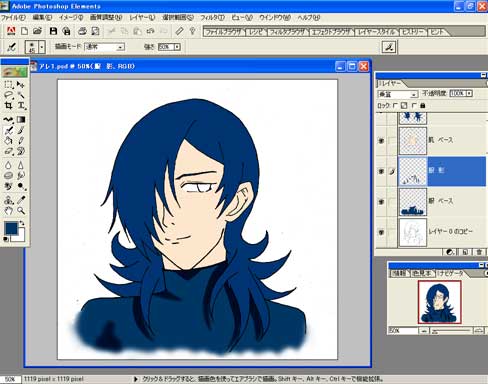Toggle link box of 髪 ベース layer
The image size is (488, 385).
tap(392, 202)
